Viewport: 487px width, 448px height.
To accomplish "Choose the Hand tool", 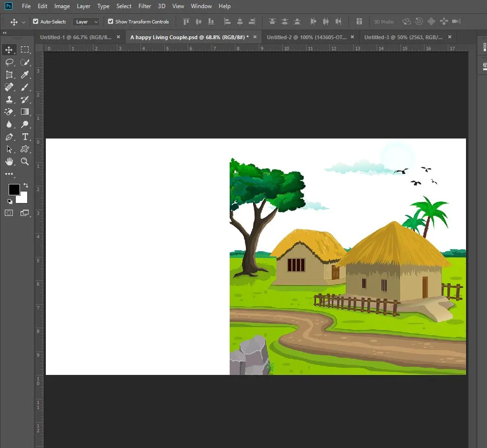I will pyautogui.click(x=9, y=161).
